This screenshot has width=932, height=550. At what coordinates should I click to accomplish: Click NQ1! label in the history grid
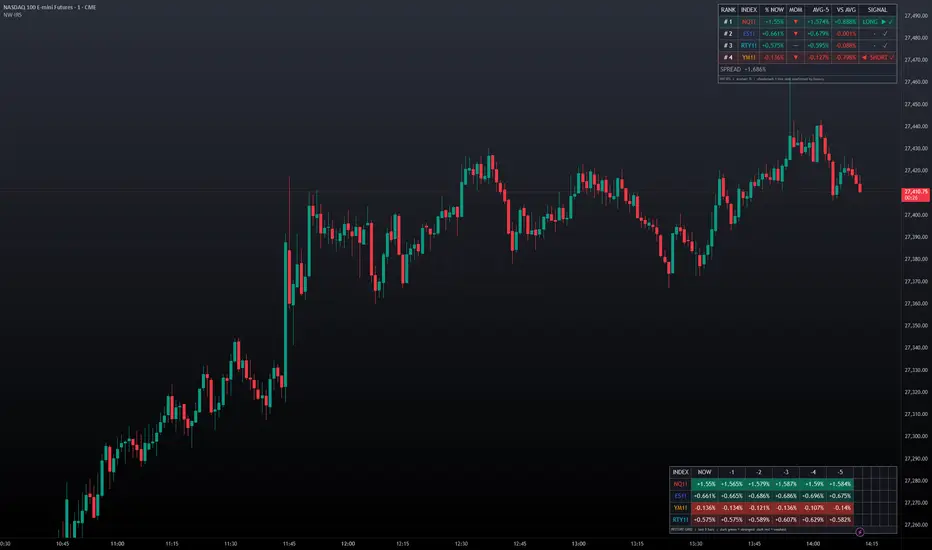[681, 484]
